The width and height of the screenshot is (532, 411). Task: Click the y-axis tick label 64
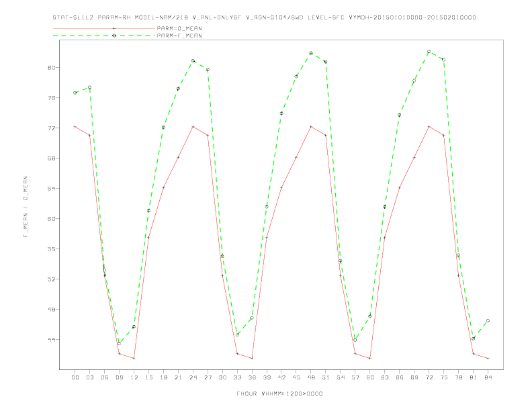pos(51,188)
